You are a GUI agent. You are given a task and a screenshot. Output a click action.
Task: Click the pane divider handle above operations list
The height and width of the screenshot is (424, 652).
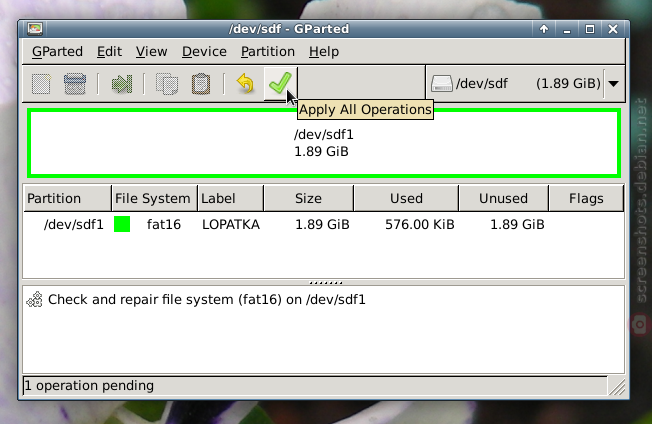326,283
